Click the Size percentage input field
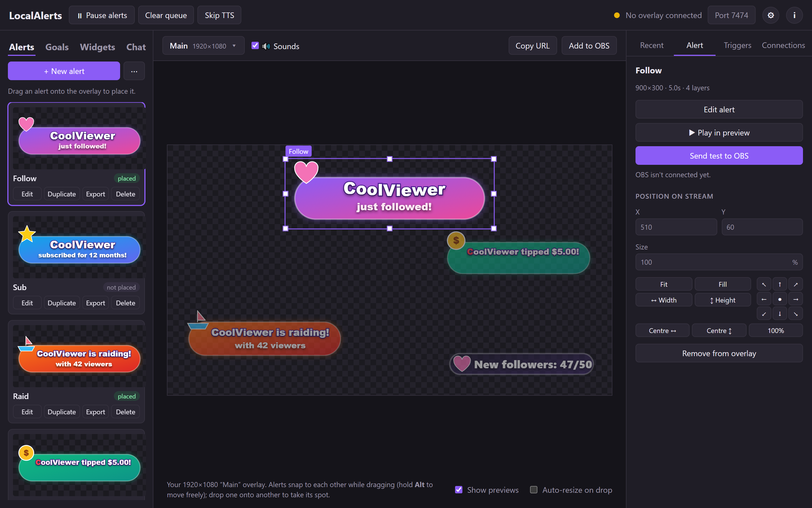The height and width of the screenshot is (508, 812). tap(719, 262)
